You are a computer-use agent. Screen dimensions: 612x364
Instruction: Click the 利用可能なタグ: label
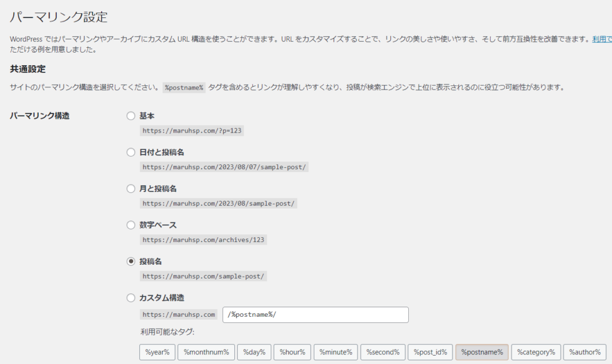coord(167,332)
